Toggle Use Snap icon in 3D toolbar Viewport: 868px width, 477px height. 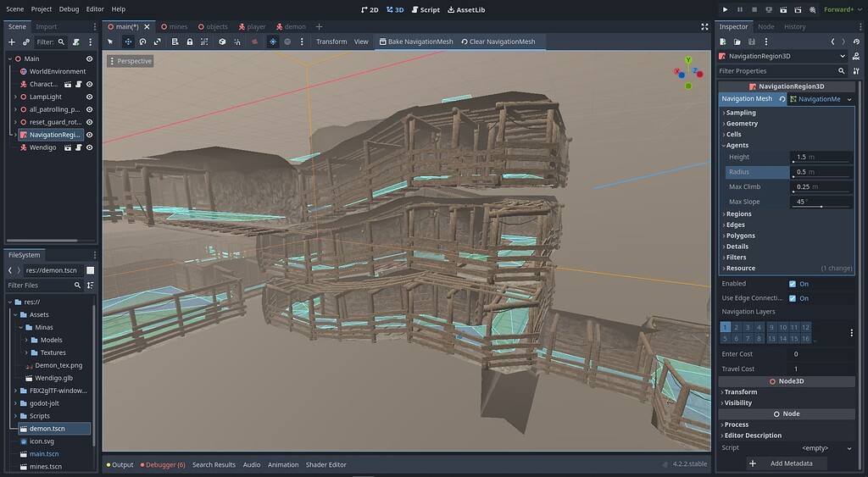pyautogui.click(x=237, y=42)
